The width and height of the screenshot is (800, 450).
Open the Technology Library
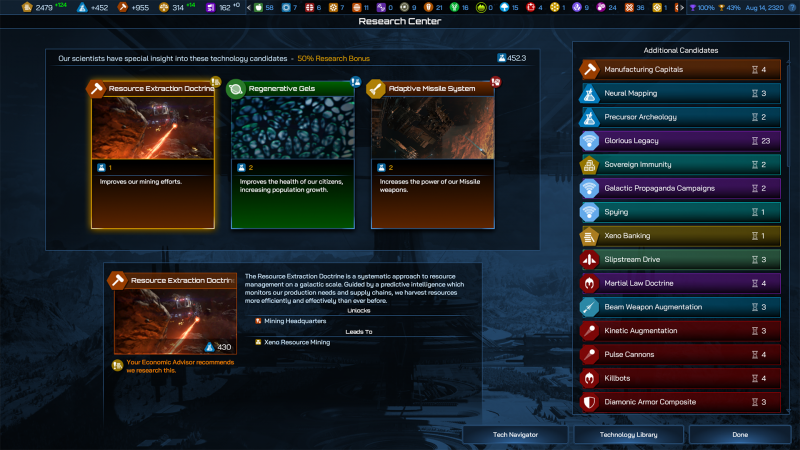coord(628,435)
